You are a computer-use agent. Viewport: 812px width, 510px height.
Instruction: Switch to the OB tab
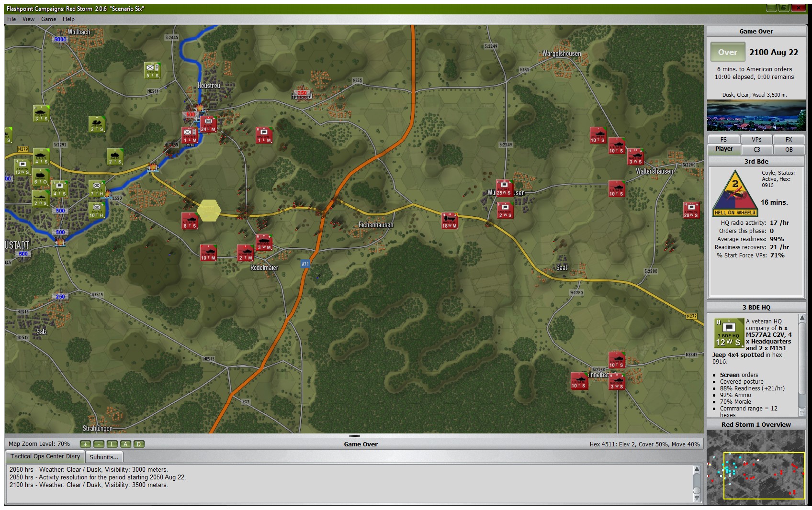click(x=789, y=150)
